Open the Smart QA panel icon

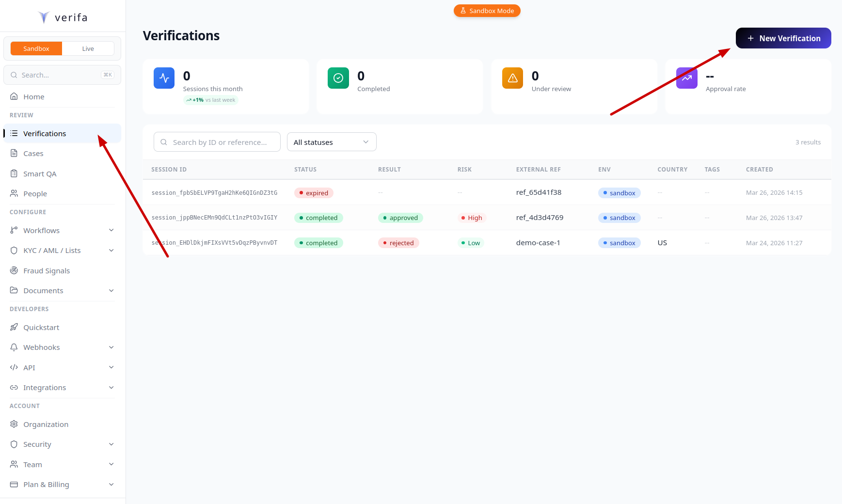pos(15,173)
